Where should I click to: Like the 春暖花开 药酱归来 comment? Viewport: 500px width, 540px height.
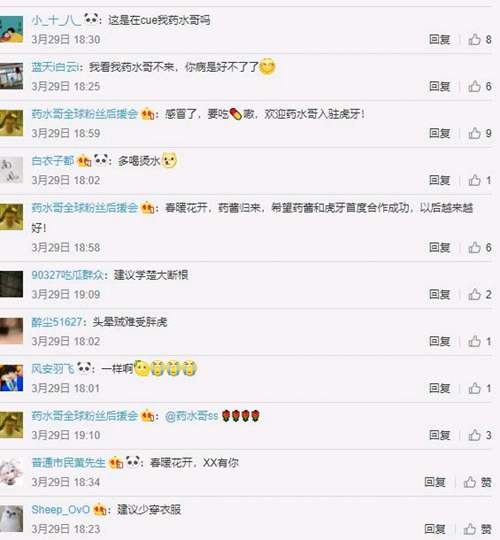[x=480, y=247]
